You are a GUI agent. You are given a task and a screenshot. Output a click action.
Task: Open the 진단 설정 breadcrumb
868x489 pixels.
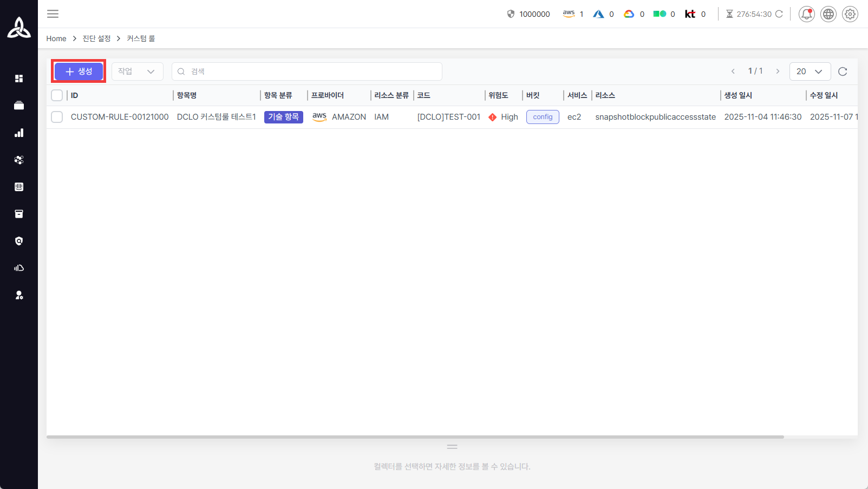pos(96,38)
